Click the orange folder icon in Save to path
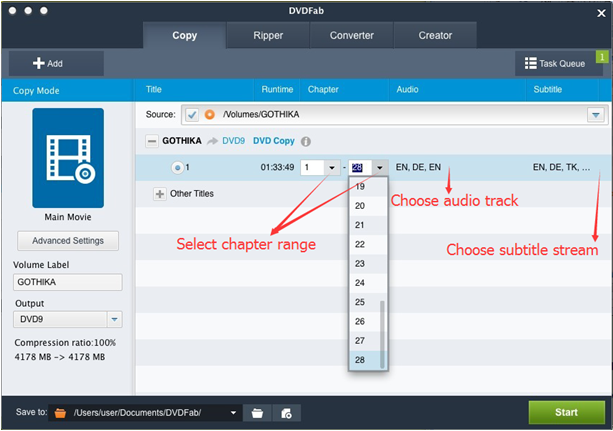This screenshot has height=431, width=613. click(x=60, y=413)
